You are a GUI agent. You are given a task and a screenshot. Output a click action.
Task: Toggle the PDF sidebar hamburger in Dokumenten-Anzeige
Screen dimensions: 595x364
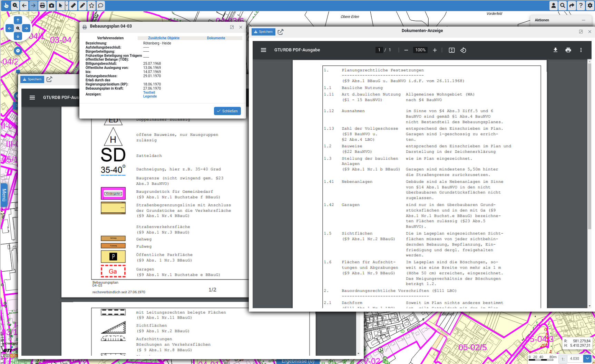point(263,50)
